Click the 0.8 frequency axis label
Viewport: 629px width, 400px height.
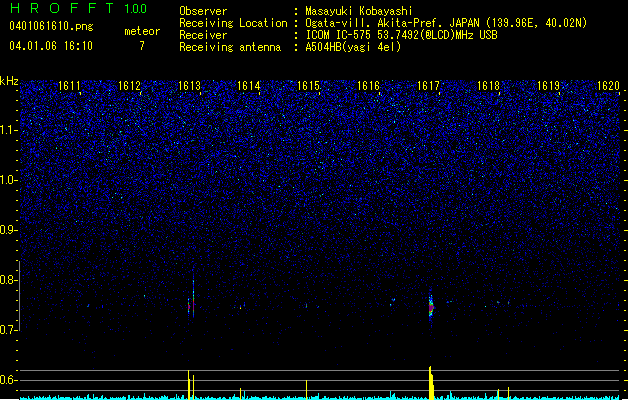click(x=8, y=280)
